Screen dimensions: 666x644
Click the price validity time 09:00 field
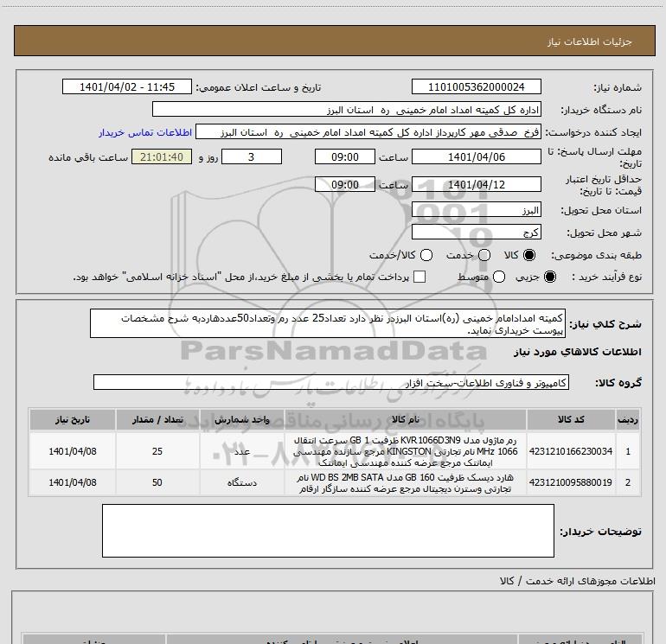[x=345, y=184]
